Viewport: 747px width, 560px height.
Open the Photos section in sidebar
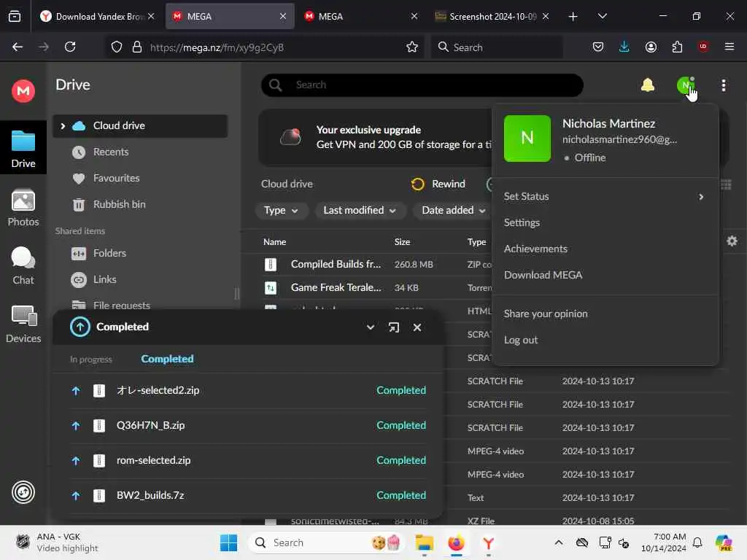point(23,208)
